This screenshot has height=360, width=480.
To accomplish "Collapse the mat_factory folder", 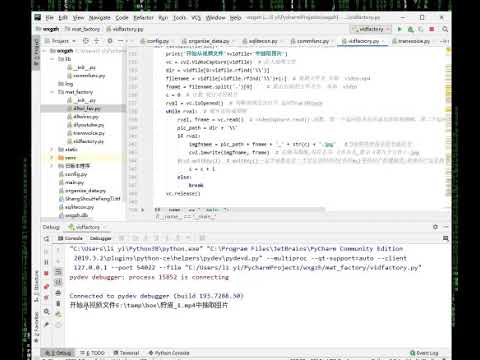I will 52,92.
